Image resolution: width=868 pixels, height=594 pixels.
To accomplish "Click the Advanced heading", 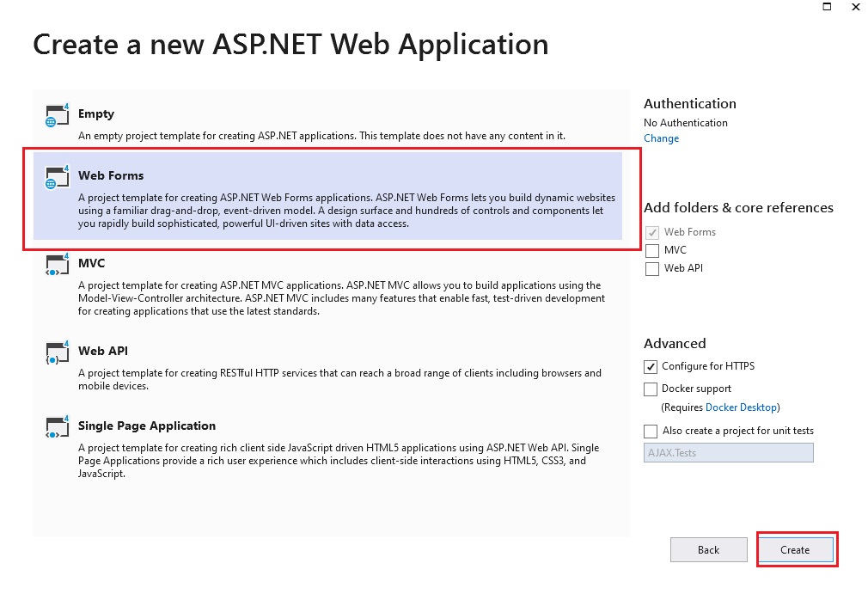I will tap(675, 343).
